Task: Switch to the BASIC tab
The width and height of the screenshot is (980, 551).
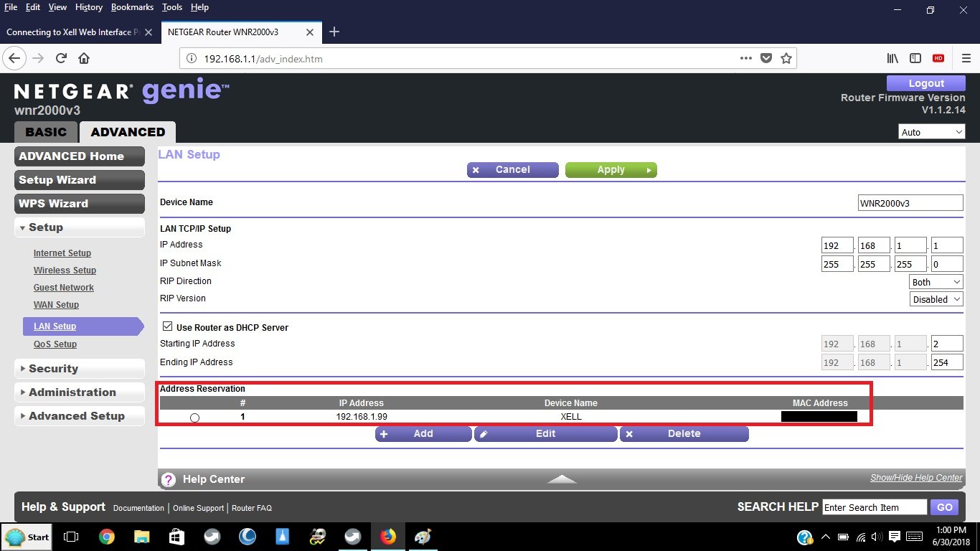Action: pyautogui.click(x=46, y=132)
